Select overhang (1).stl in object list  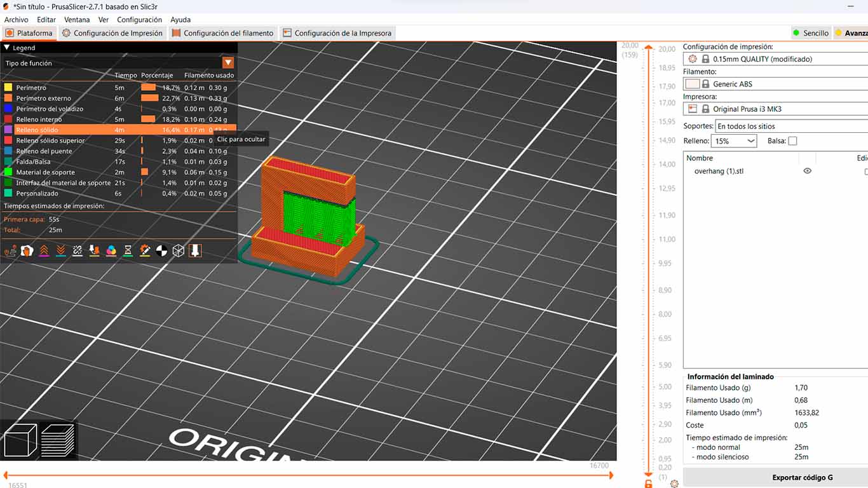click(x=719, y=171)
